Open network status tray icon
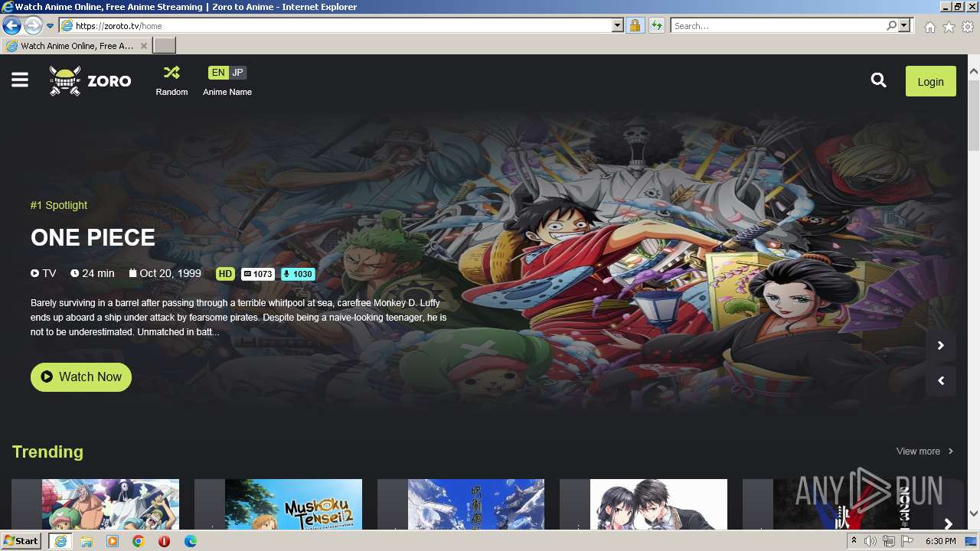The width and height of the screenshot is (980, 551). (889, 541)
